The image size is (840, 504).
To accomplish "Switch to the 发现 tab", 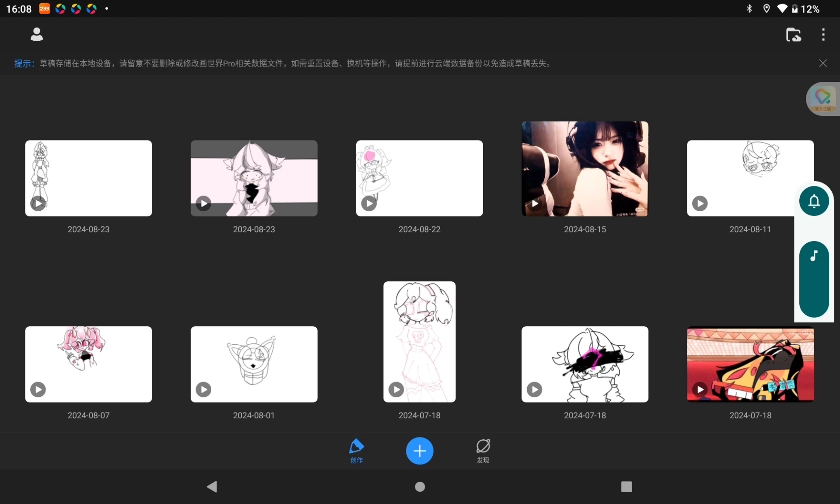I will (x=483, y=451).
